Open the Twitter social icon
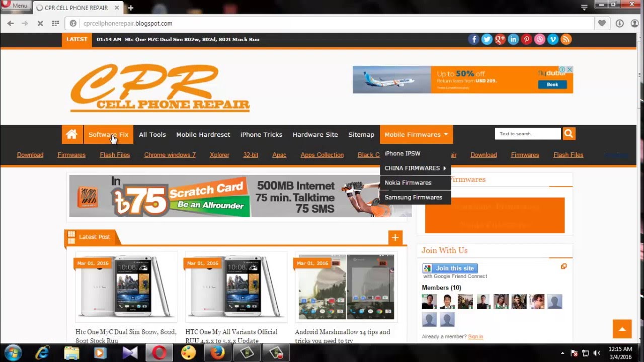 [487, 39]
